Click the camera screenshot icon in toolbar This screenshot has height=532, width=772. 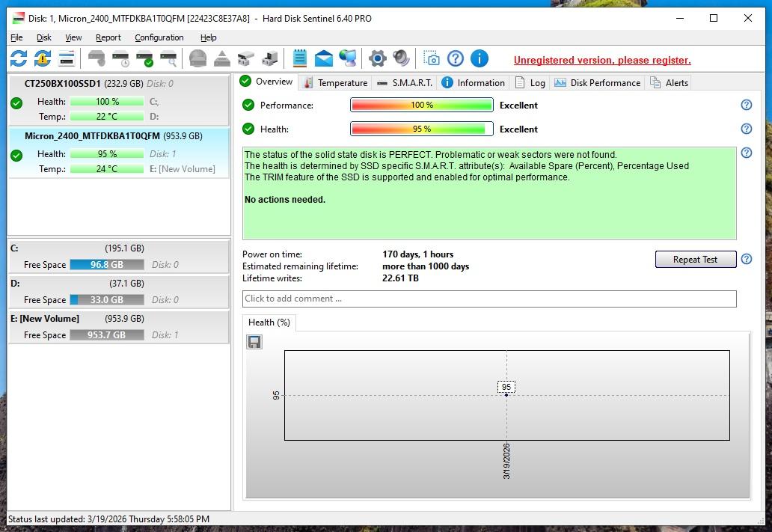tap(432, 58)
